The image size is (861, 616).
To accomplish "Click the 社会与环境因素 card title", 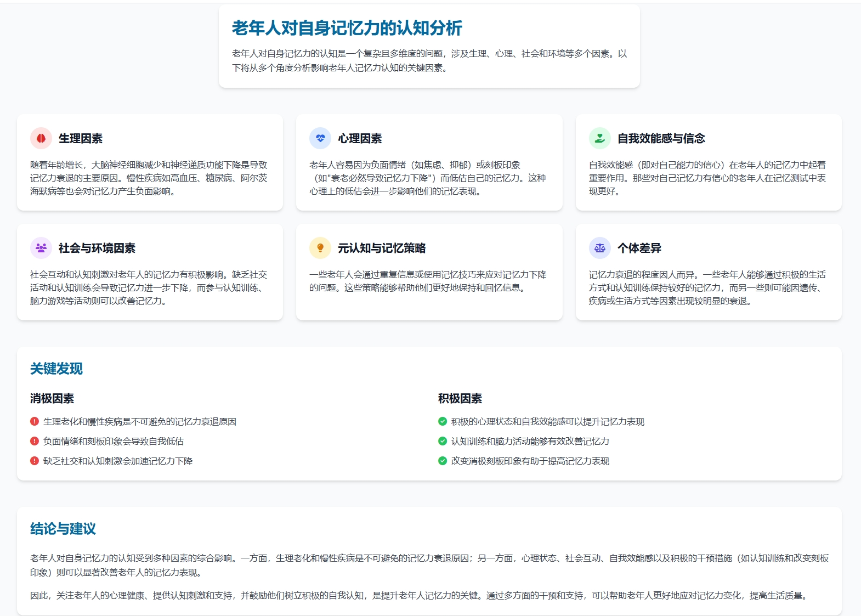I will pyautogui.click(x=97, y=248).
